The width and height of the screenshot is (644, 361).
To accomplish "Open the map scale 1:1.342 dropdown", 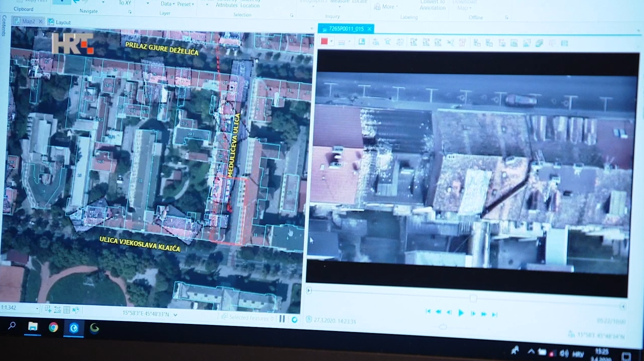I will [37, 308].
